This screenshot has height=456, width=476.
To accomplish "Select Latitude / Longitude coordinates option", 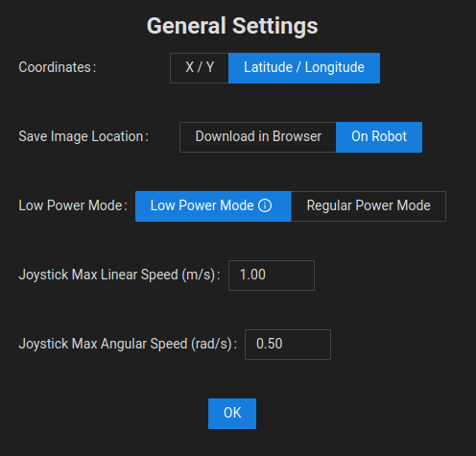I will point(304,68).
